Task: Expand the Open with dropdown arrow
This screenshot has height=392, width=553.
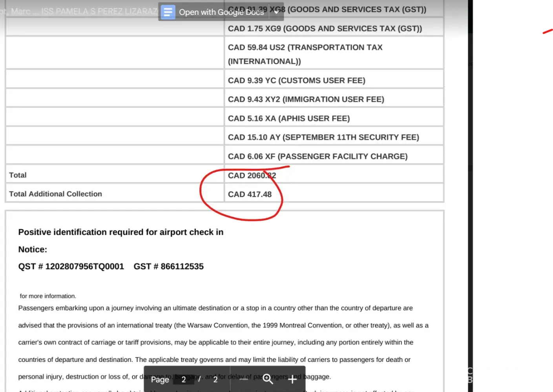Action: coord(276,12)
